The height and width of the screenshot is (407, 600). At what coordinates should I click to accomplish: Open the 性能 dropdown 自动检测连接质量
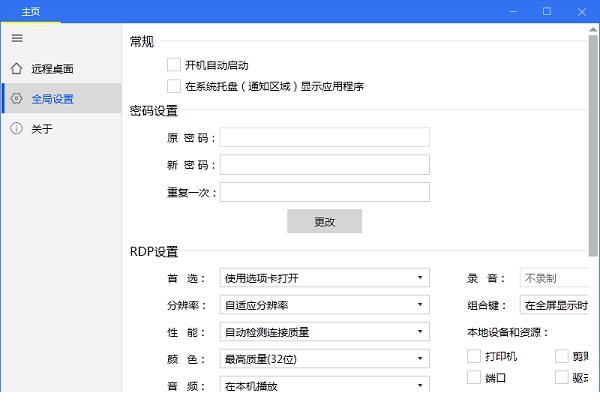(324, 331)
